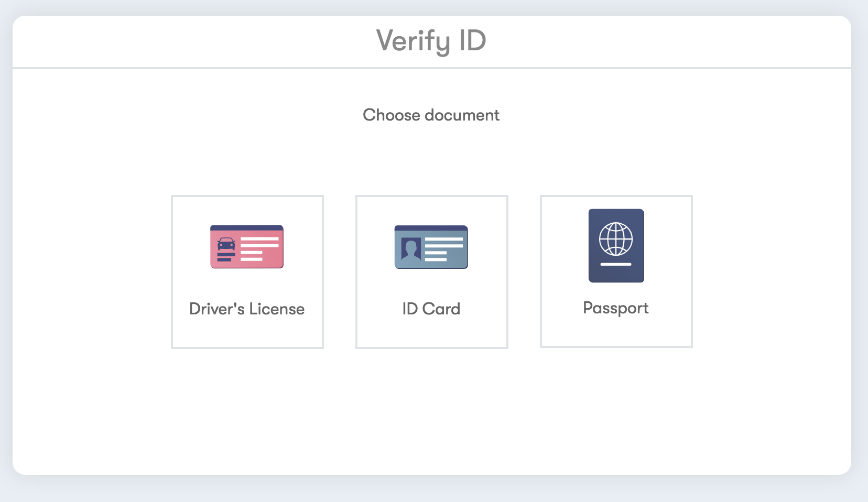This screenshot has height=502, width=868.
Task: Choose the Passport document tile
Action: point(616,271)
